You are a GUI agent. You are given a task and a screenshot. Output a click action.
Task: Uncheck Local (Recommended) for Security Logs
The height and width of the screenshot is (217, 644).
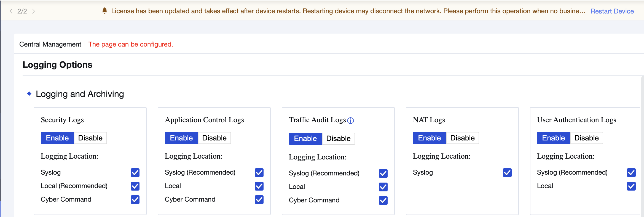[135, 186]
